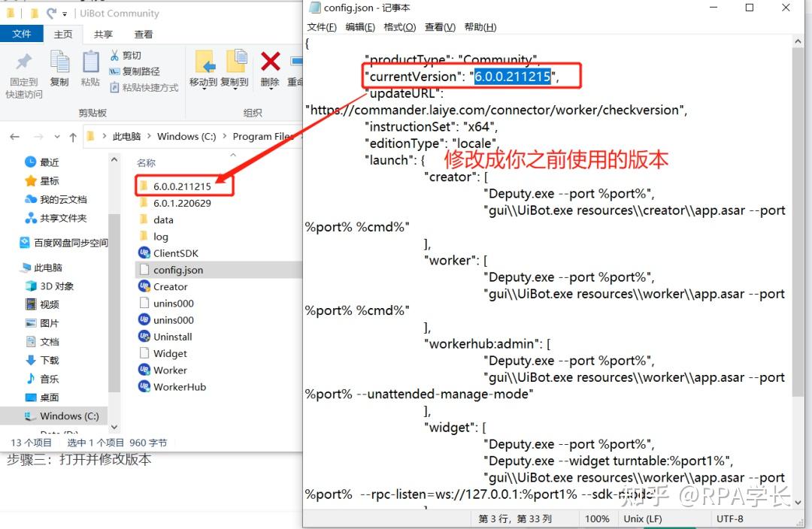Select the ClientSDK file icon

(144, 252)
